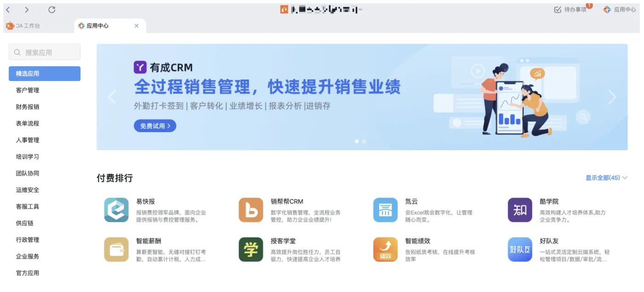
Task: Click the 易快报 app title
Action: (x=145, y=202)
